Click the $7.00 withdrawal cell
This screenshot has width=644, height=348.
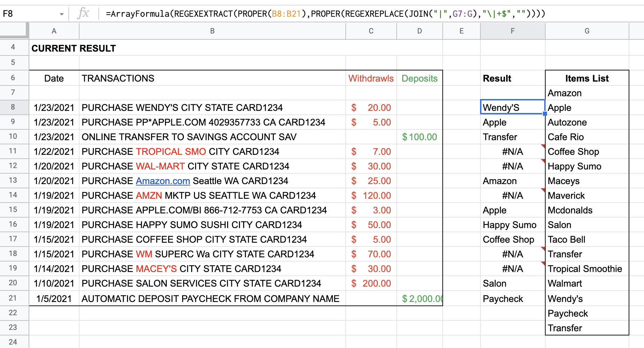371,151
